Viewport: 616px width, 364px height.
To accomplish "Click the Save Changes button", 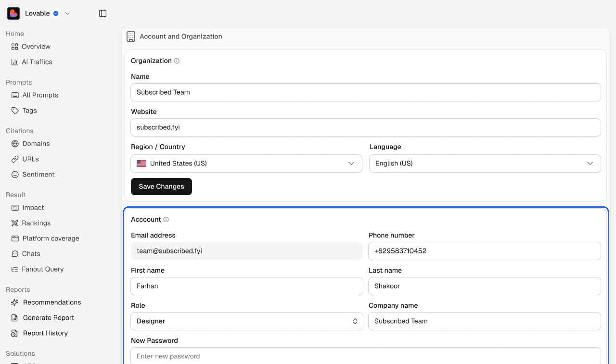I will click(x=161, y=187).
